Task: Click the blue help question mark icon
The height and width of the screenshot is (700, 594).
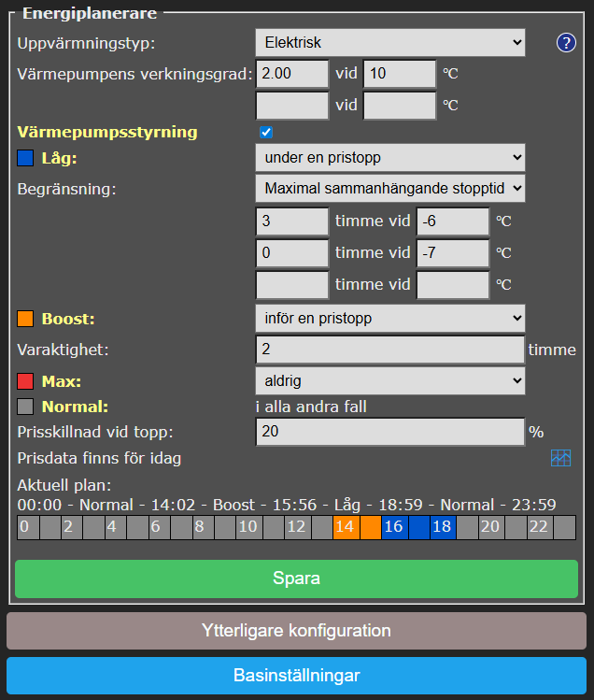Action: [566, 42]
